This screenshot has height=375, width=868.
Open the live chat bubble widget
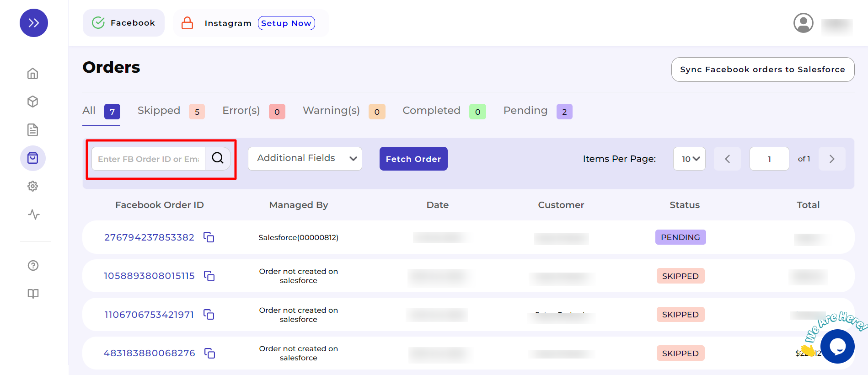pos(837,347)
